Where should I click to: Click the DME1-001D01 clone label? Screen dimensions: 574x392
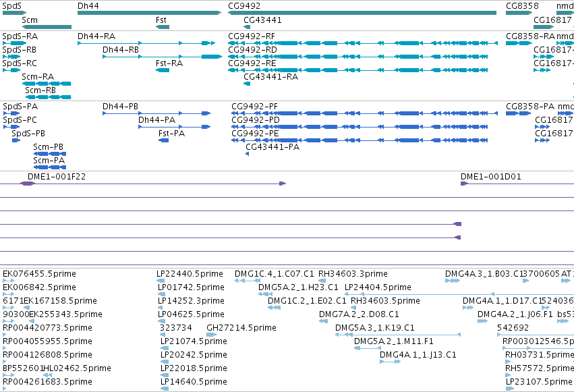(x=490, y=177)
